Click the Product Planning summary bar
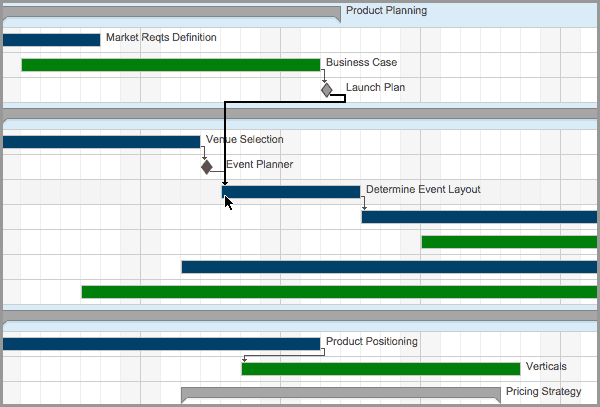The height and width of the screenshot is (407, 600). click(170, 13)
